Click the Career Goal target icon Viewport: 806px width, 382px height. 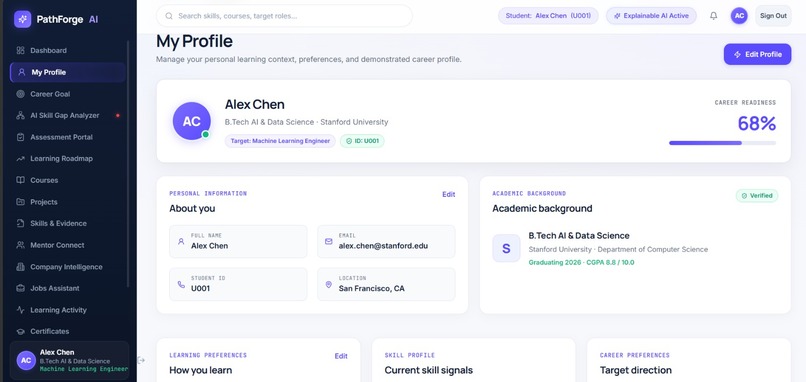[x=21, y=94]
